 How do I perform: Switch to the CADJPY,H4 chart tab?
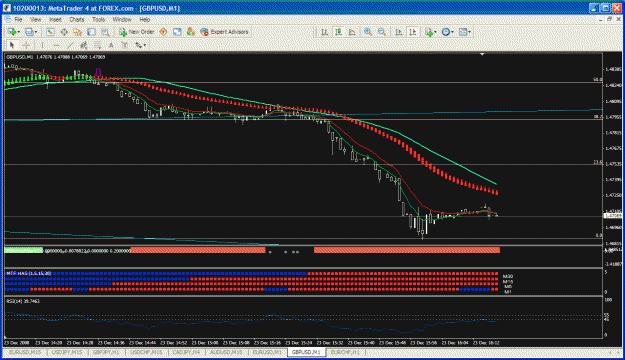point(187,352)
